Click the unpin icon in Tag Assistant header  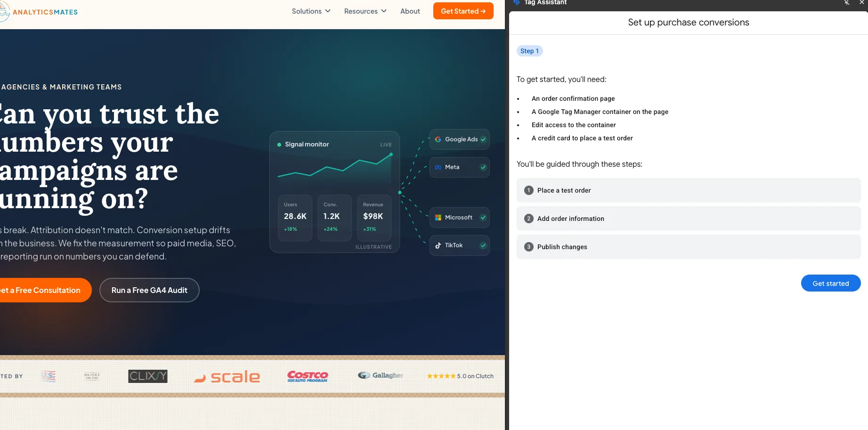pyautogui.click(x=847, y=2)
